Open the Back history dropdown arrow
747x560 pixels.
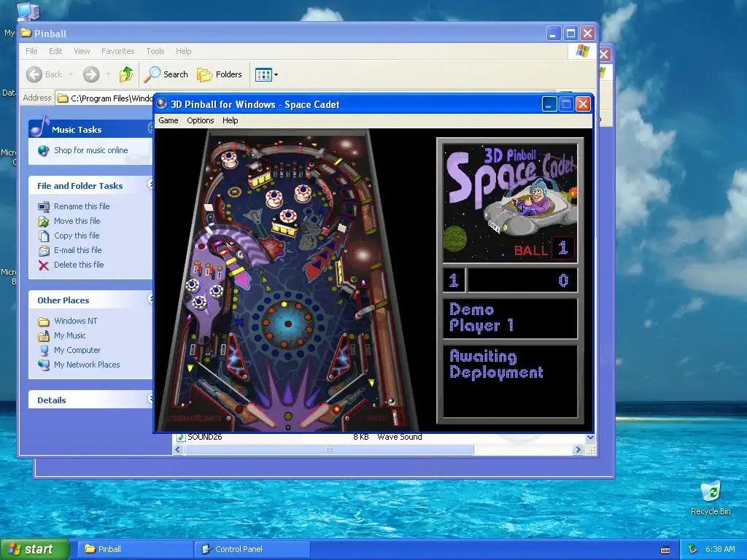pos(71,74)
